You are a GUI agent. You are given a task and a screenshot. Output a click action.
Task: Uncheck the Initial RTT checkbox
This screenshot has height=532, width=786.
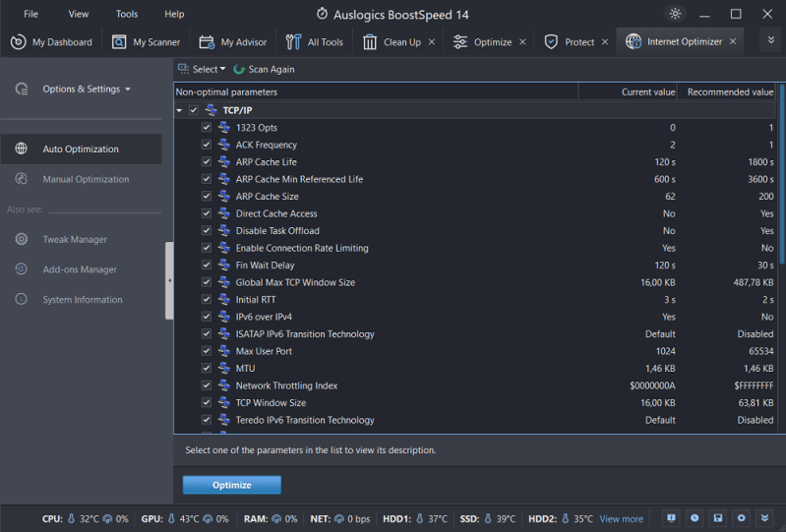point(206,300)
